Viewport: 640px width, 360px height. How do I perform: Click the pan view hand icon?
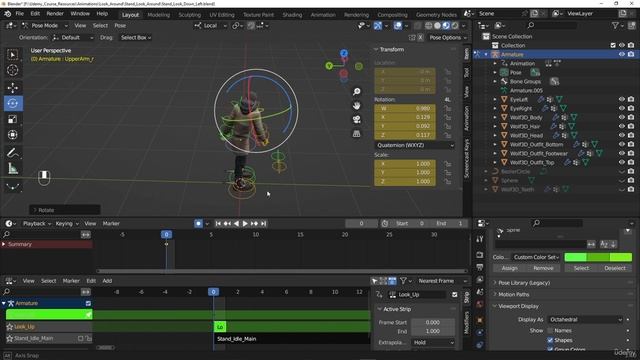pyautogui.click(x=356, y=105)
